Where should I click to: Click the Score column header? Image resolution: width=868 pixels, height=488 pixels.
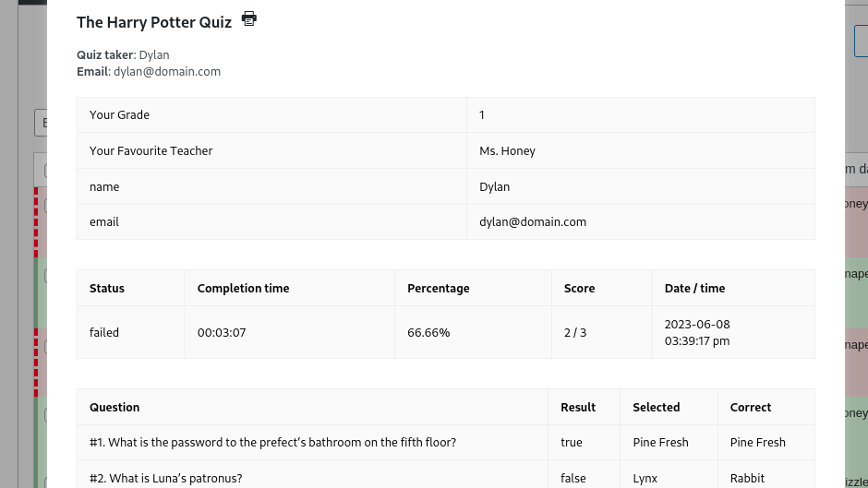[579, 288]
